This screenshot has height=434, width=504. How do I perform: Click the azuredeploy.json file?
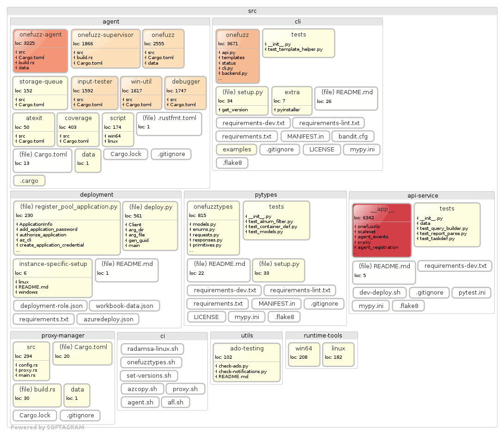[x=108, y=319]
